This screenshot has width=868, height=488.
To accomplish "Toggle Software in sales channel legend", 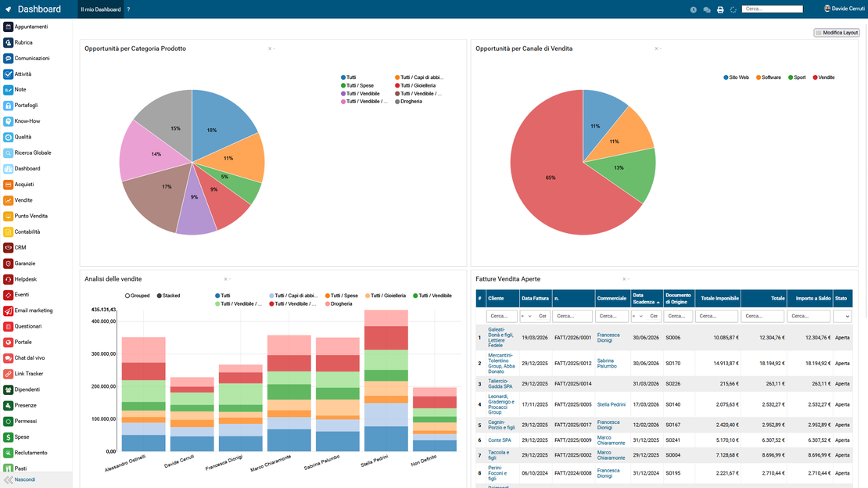I will (x=769, y=77).
